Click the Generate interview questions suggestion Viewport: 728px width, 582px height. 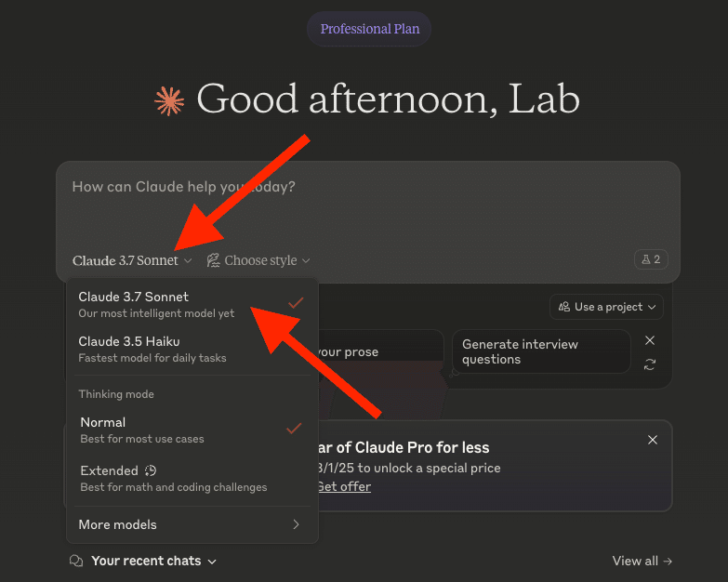pyautogui.click(x=520, y=351)
